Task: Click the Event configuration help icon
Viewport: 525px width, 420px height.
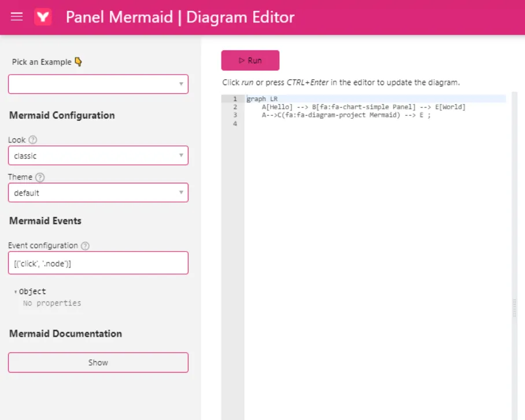Action: (x=85, y=246)
